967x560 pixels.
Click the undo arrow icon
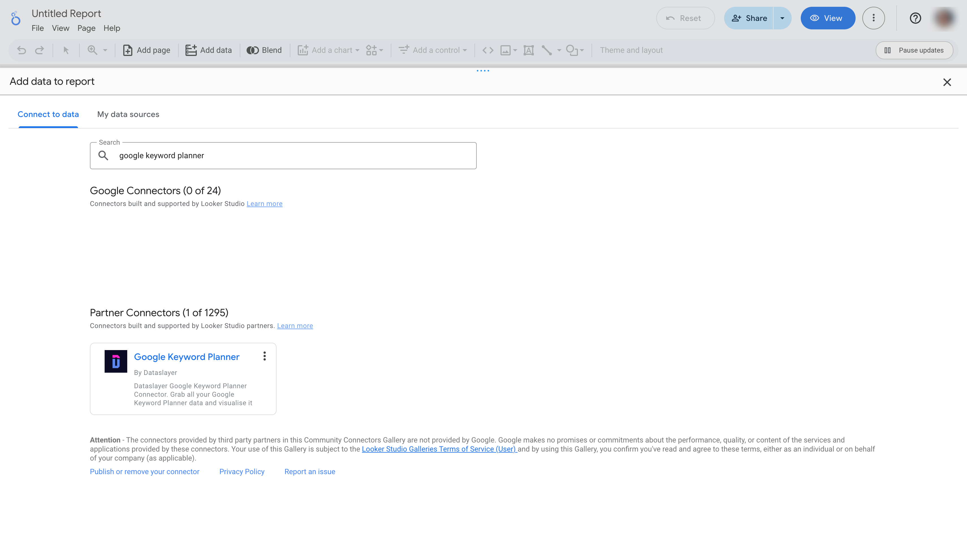coord(21,50)
